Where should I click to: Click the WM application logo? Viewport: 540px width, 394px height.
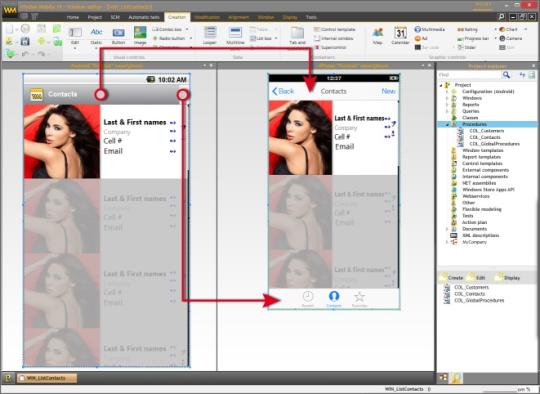[9, 10]
